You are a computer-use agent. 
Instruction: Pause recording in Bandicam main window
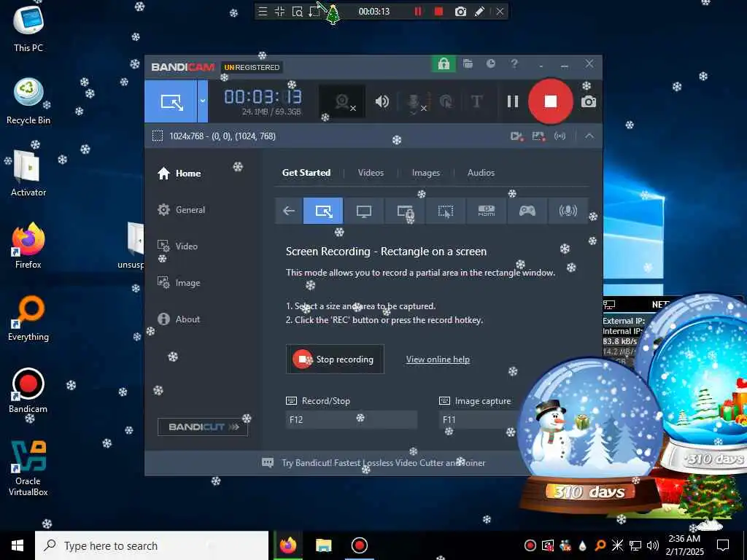[x=513, y=101]
